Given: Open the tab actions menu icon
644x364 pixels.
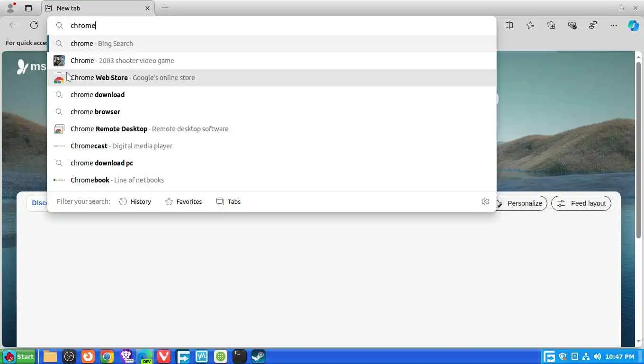Looking at the screenshot, I should (28, 8).
